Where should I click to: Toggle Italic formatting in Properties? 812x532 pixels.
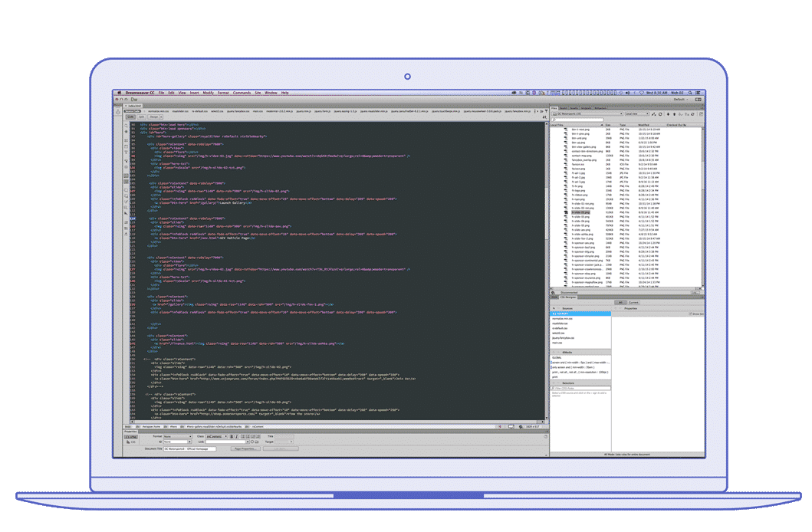point(237,436)
